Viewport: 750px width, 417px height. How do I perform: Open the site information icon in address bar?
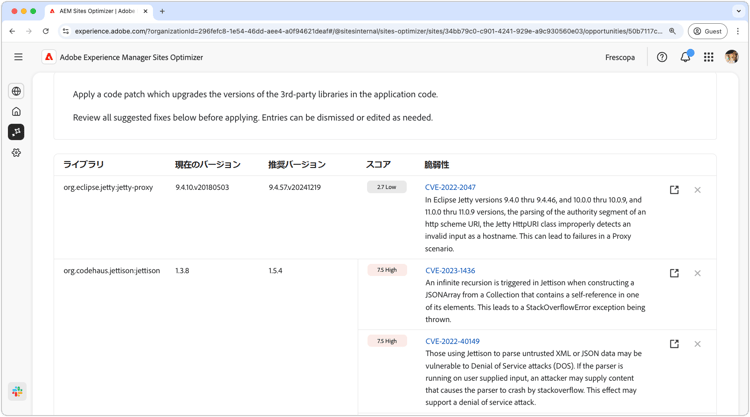click(66, 31)
